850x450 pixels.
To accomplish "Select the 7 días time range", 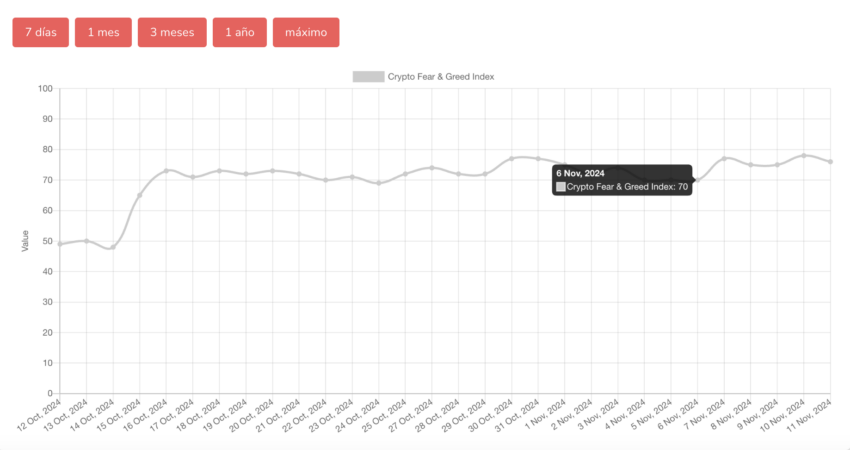I will (41, 33).
